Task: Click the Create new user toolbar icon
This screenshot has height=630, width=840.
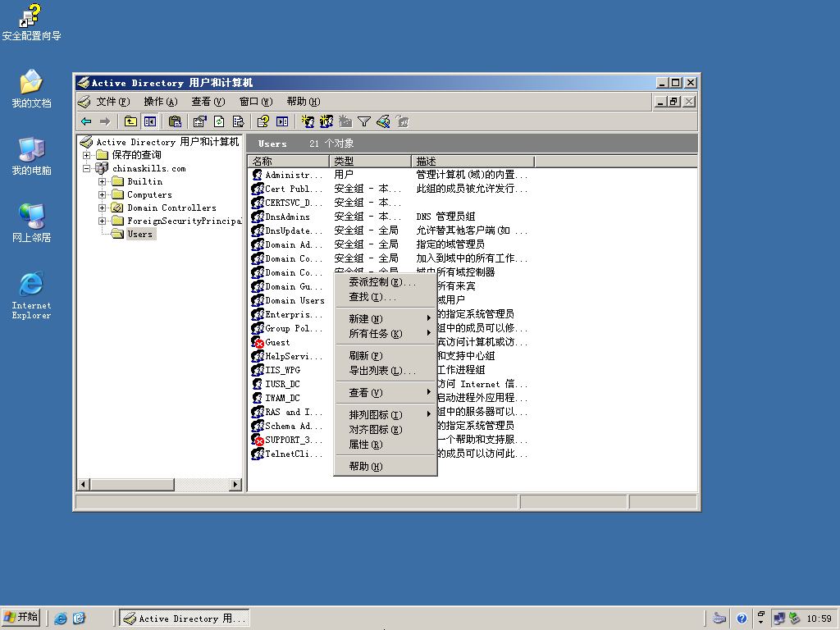Action: pyautogui.click(x=308, y=121)
